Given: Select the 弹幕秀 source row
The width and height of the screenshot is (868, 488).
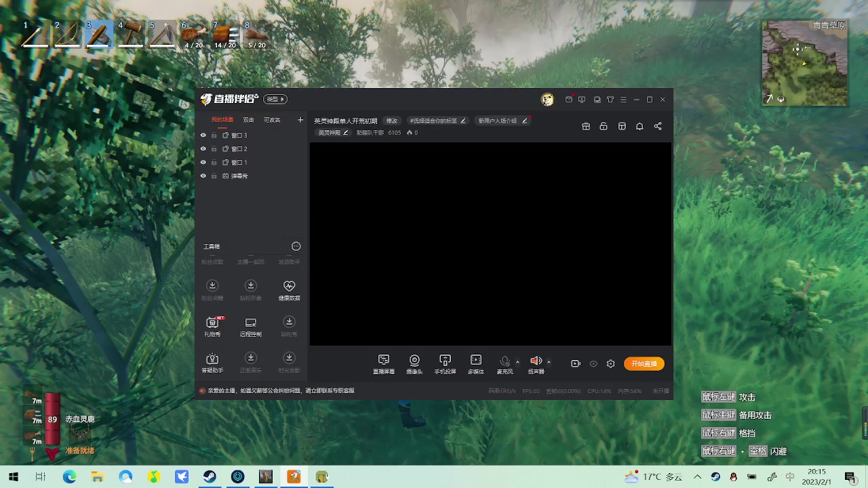Looking at the screenshot, I should (x=251, y=176).
